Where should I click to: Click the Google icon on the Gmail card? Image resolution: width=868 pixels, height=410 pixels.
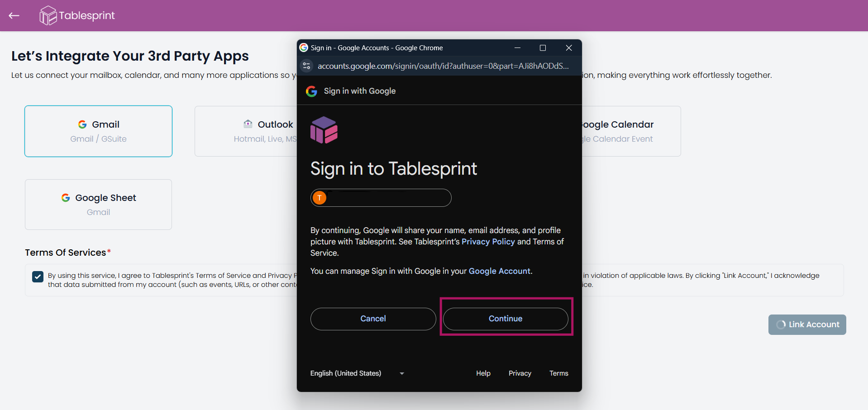(x=82, y=124)
